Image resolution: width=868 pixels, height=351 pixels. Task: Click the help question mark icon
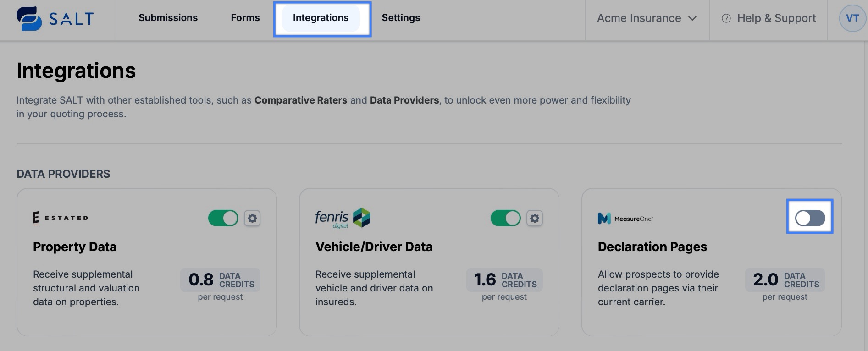726,18
